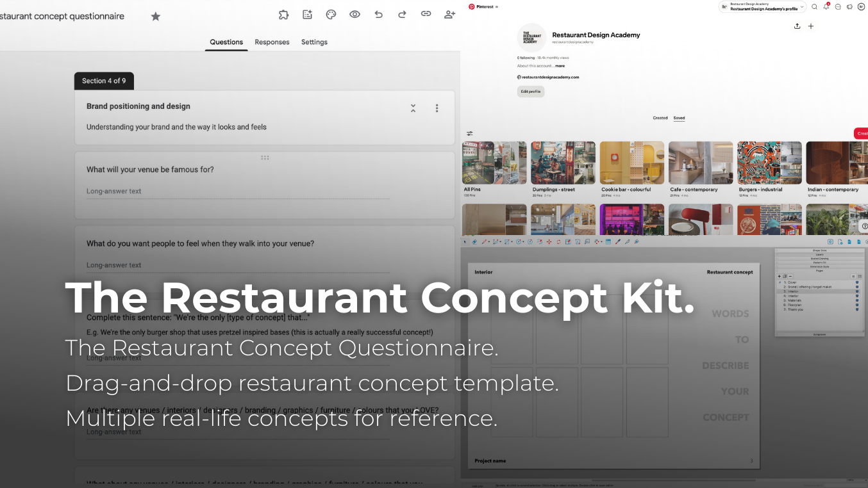Click the Pinterest help question mark button
The width and height of the screenshot is (868, 488).
pos(864,226)
